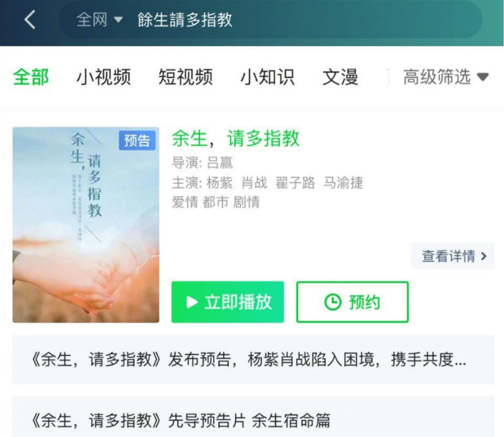Screen dimensions: 504x437
Task: Click actor name 杨紫
Action: point(219,183)
